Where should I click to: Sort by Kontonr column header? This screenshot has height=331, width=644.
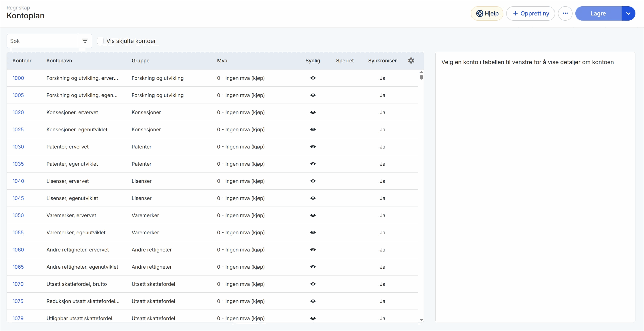[22, 61]
